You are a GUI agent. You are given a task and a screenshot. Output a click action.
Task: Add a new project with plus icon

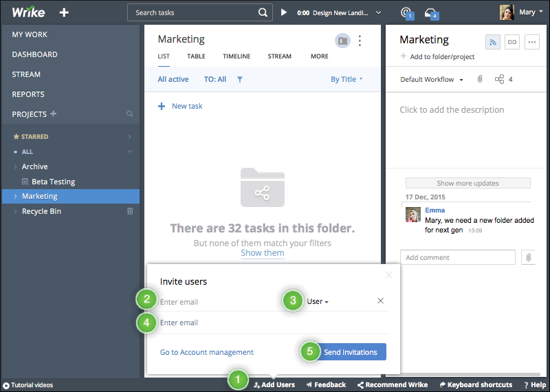pos(54,113)
